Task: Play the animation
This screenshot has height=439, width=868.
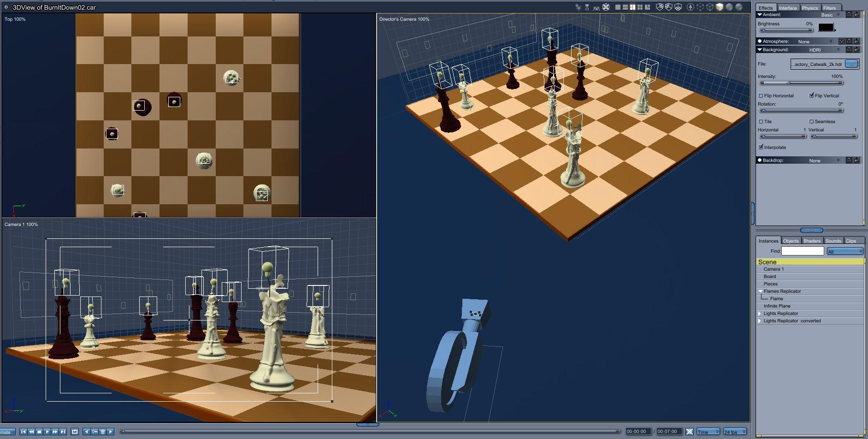Action: [47, 432]
